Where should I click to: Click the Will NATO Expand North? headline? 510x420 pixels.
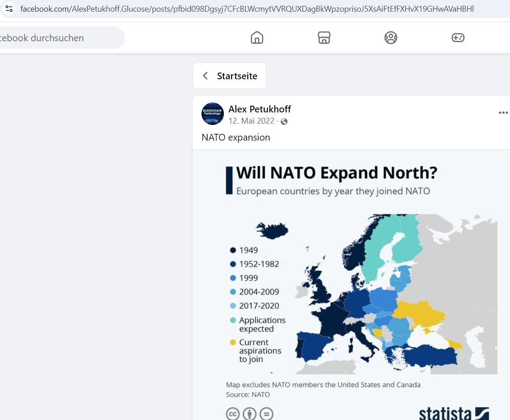337,172
